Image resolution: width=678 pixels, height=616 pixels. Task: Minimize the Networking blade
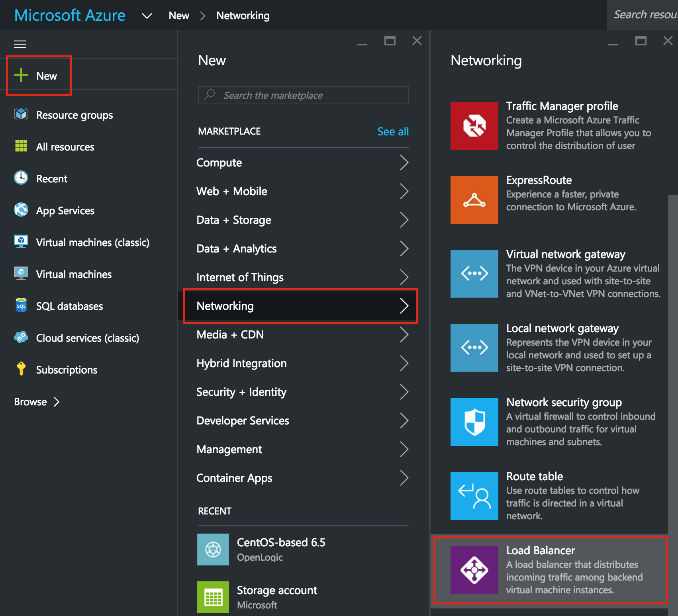[613, 44]
